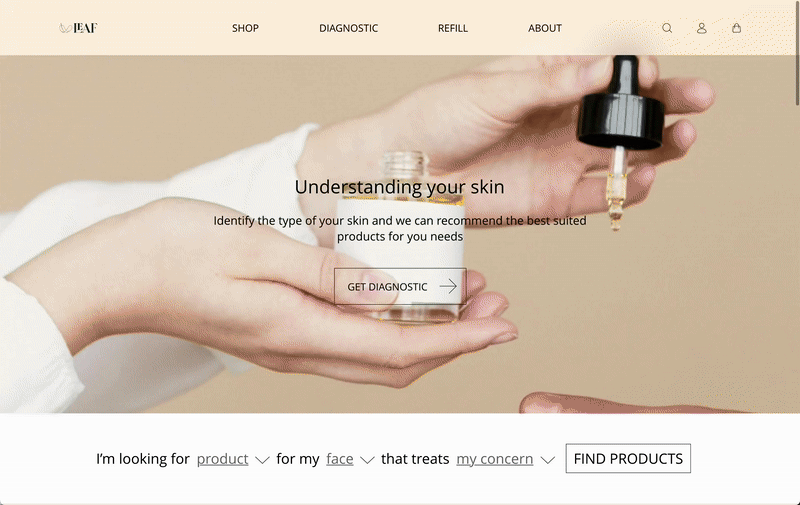Select REFILL in the top navigation
This screenshot has width=800, height=505.
point(453,28)
